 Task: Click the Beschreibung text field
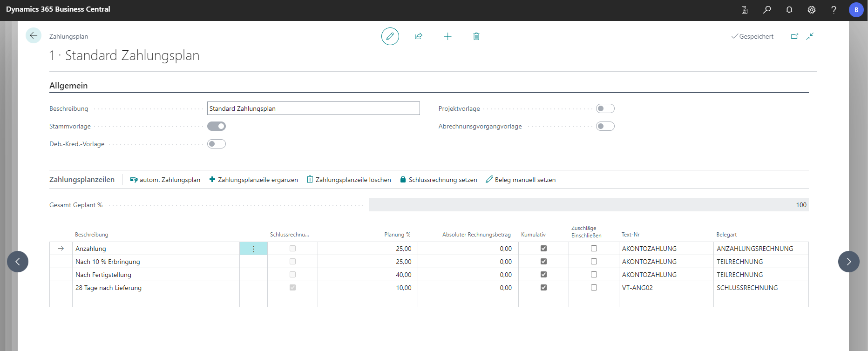tap(313, 108)
